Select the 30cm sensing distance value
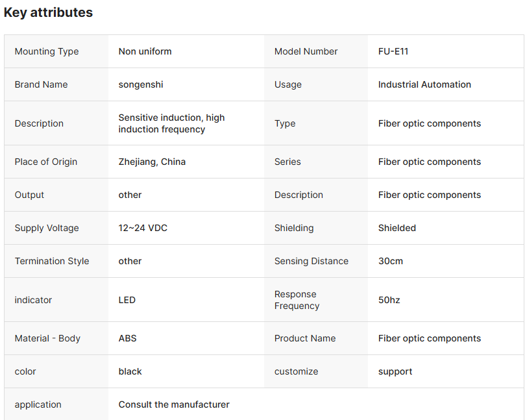525x420 pixels. coord(391,261)
